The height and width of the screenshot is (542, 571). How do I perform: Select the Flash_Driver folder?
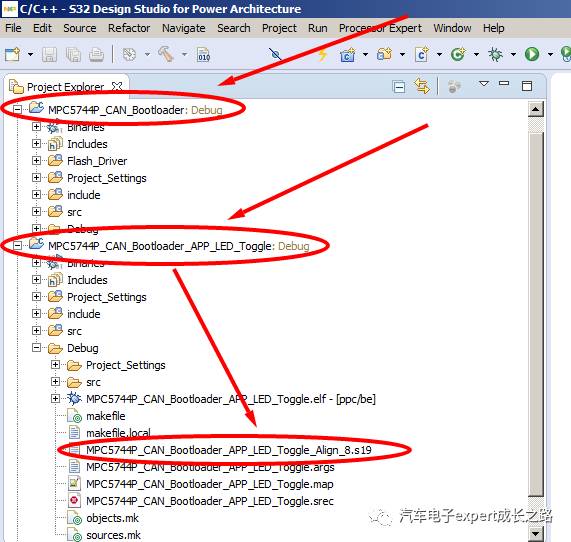coord(97,161)
